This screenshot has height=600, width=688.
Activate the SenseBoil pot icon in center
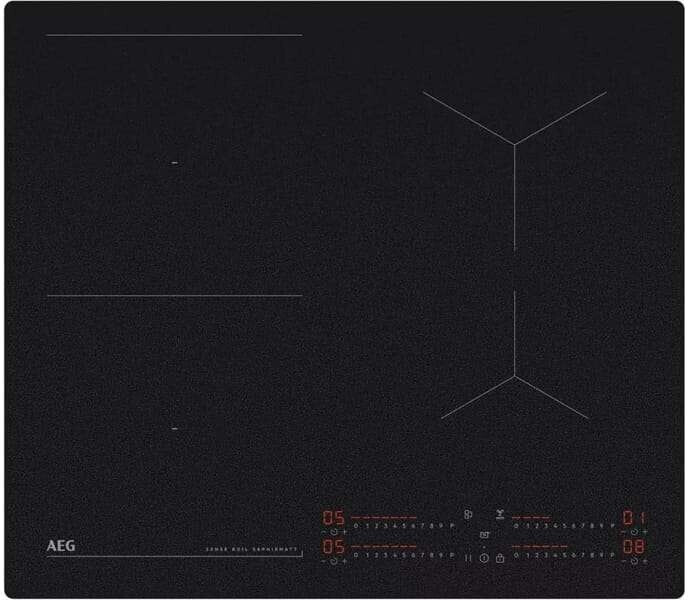[484, 536]
